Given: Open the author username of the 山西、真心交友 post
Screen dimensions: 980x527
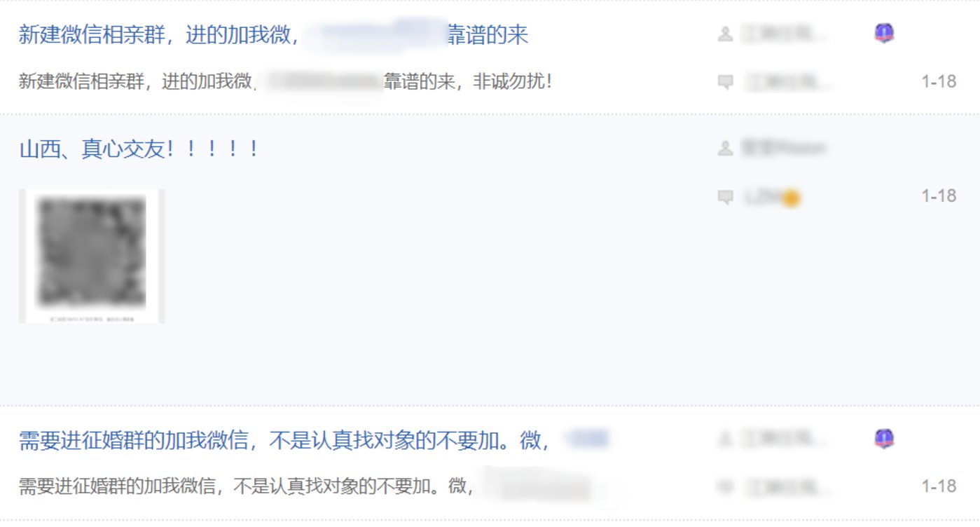Looking at the screenshot, I should pyautogui.click(x=784, y=148).
